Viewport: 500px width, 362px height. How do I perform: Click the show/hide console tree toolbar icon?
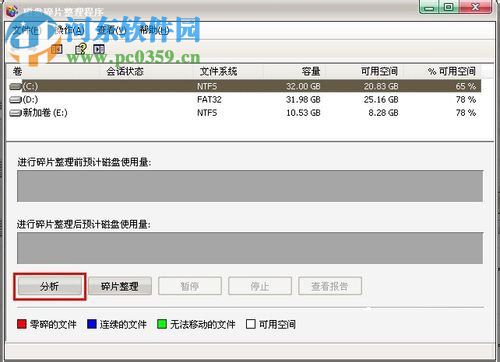(57, 49)
